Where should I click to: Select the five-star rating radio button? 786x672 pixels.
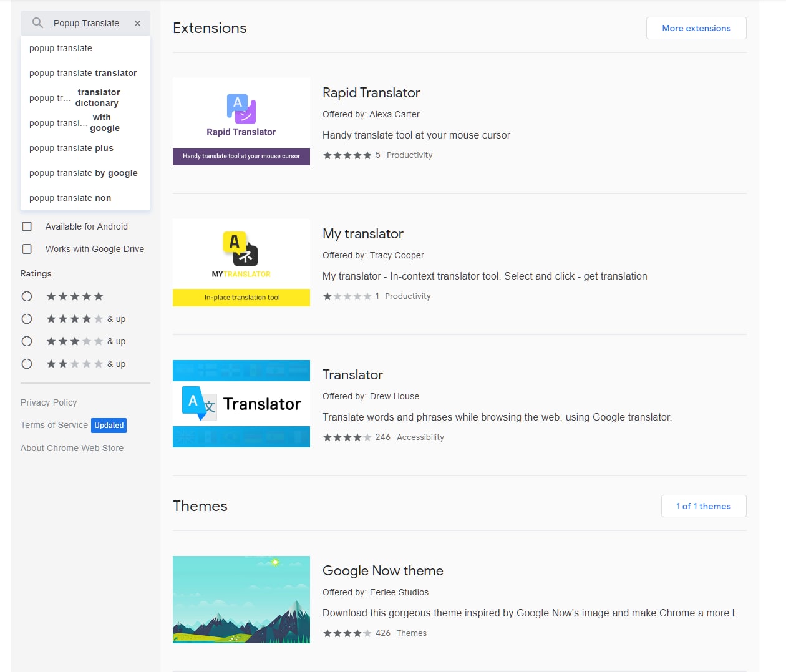[27, 296]
